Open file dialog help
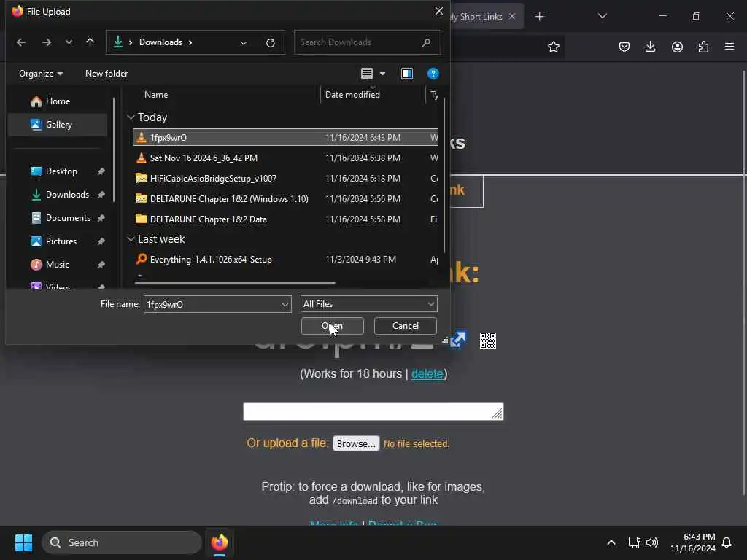This screenshot has height=560, width=747. coord(433,74)
